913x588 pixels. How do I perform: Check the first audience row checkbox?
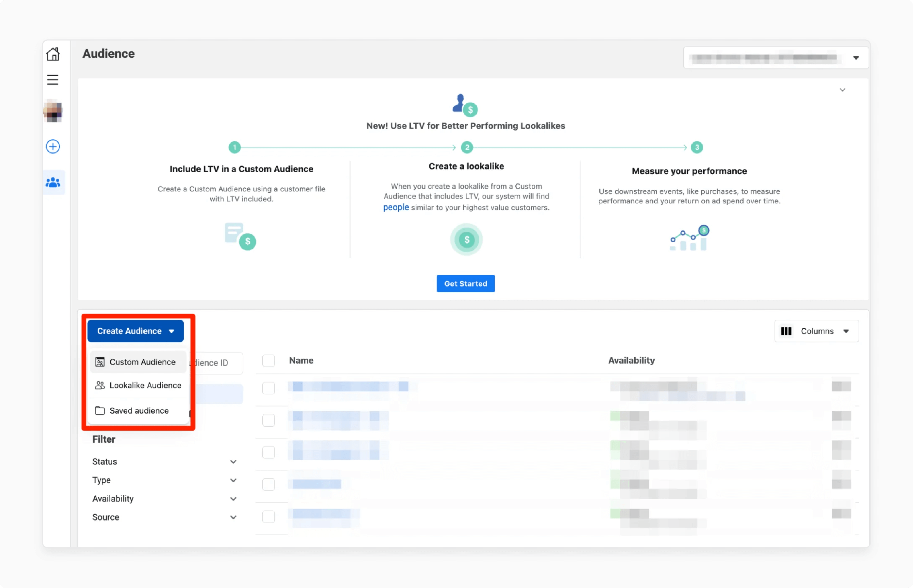(x=268, y=388)
